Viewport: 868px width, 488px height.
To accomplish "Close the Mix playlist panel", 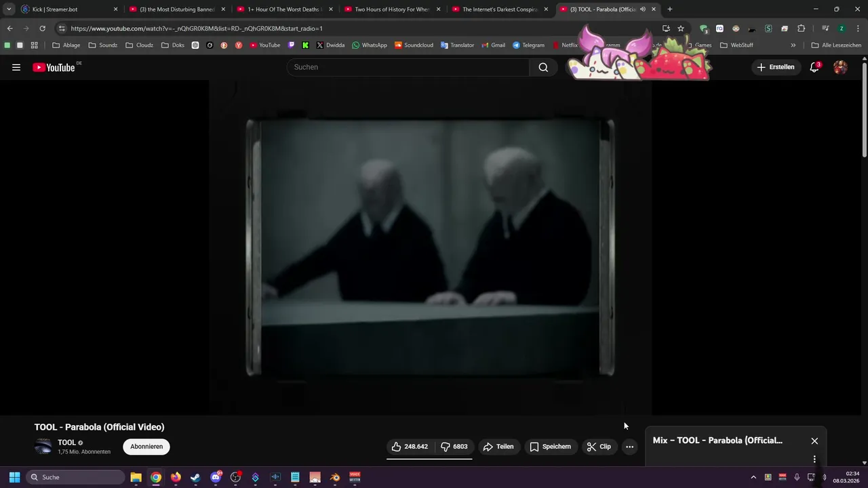I will pyautogui.click(x=814, y=441).
